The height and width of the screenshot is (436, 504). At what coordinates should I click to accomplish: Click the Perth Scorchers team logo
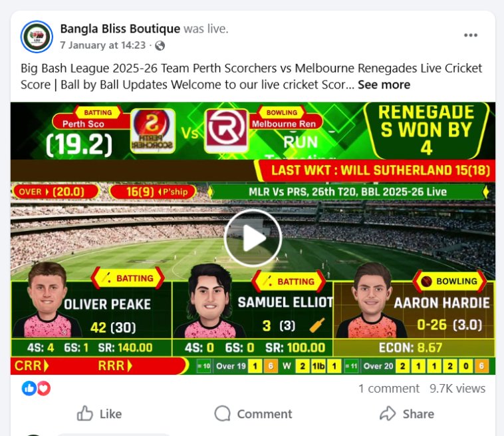click(x=153, y=131)
